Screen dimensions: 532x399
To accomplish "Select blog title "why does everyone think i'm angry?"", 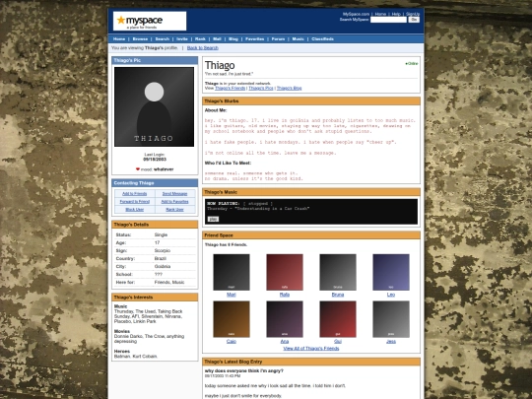I will 244,370.
